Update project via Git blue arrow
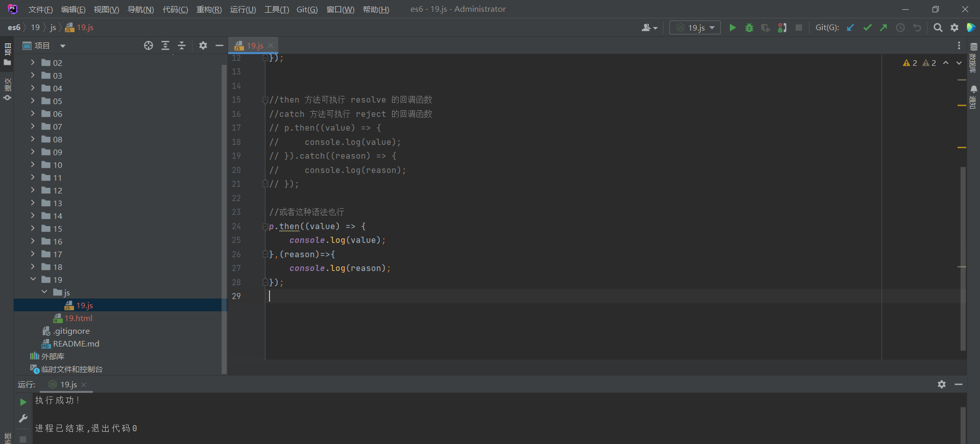Viewport: 980px width, 444px height. 850,28
